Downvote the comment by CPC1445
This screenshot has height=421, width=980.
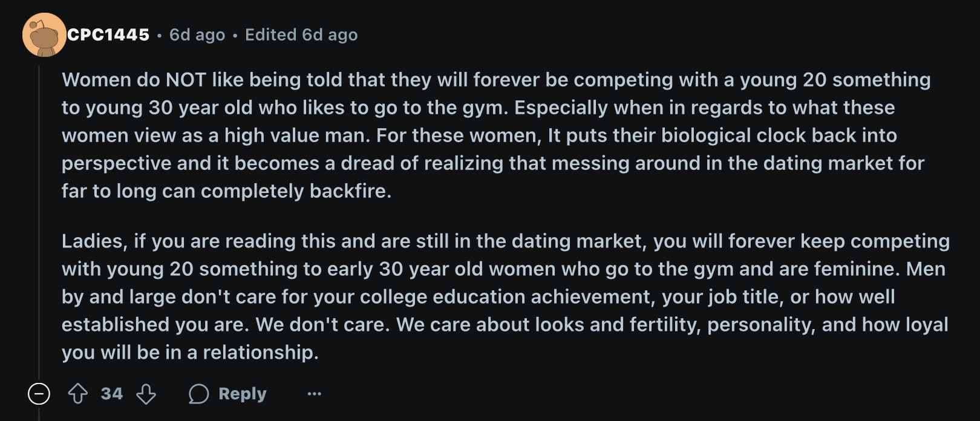[x=146, y=394]
